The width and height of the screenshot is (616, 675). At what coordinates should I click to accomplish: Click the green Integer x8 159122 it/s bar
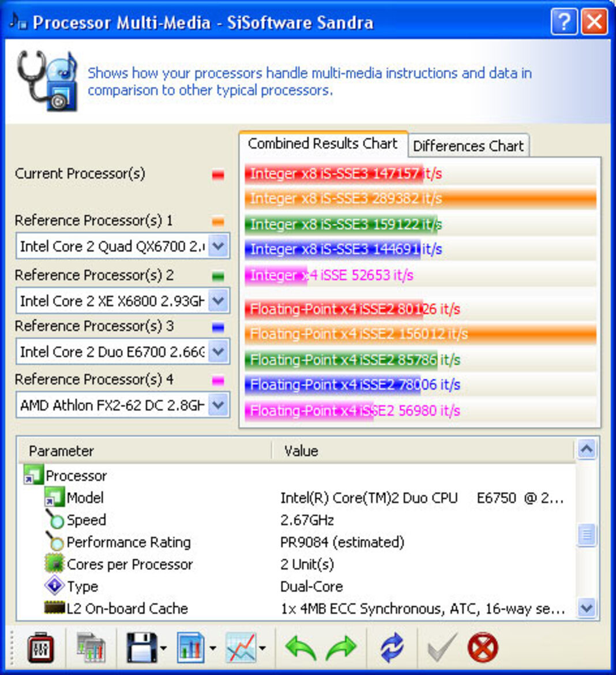(341, 224)
